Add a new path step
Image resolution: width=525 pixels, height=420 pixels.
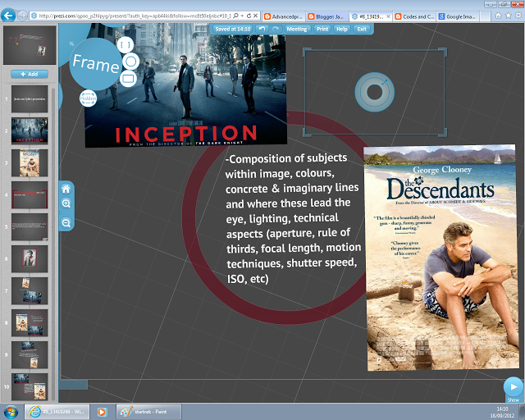pos(30,74)
